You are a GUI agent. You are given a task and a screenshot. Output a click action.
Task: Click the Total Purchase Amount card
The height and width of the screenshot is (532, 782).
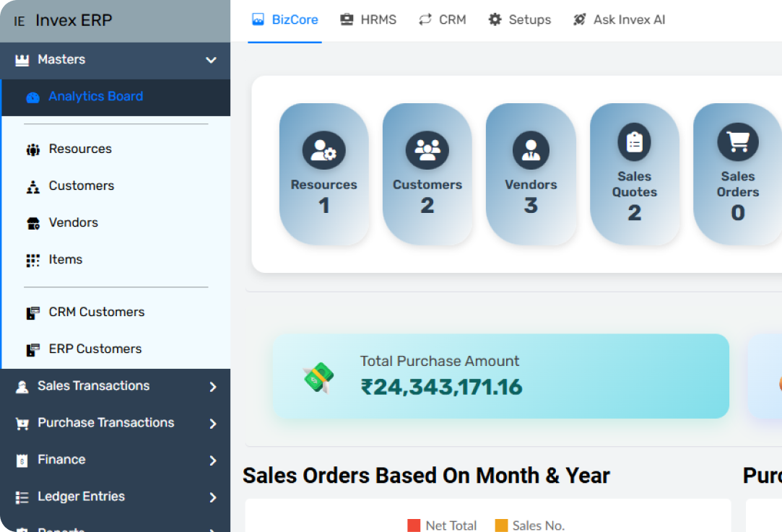(x=500, y=376)
